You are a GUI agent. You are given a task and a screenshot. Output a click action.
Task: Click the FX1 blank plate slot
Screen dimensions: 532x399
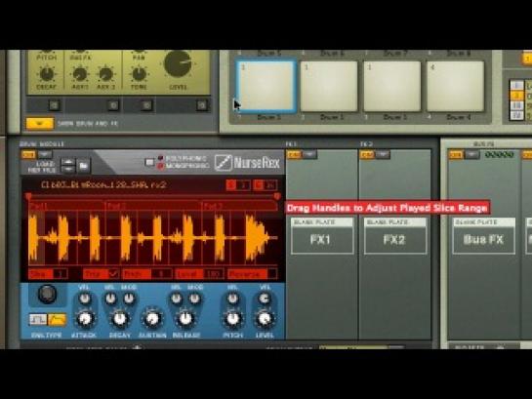click(x=322, y=236)
